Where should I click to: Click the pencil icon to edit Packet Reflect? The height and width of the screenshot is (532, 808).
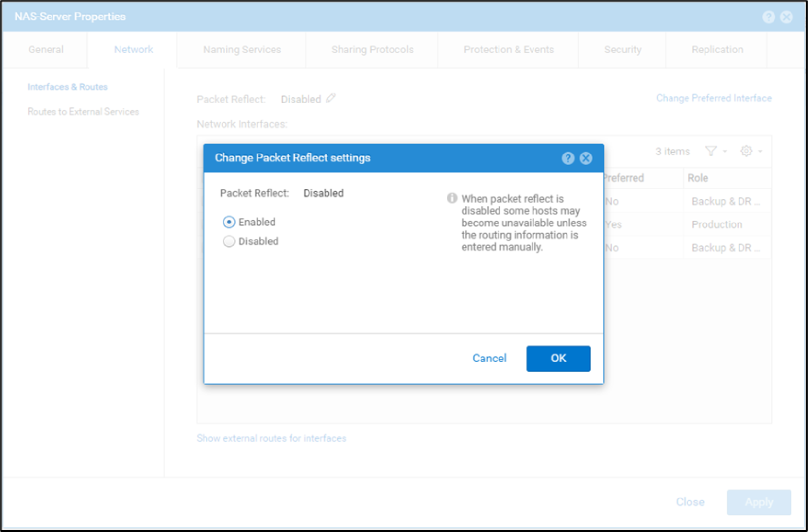330,99
